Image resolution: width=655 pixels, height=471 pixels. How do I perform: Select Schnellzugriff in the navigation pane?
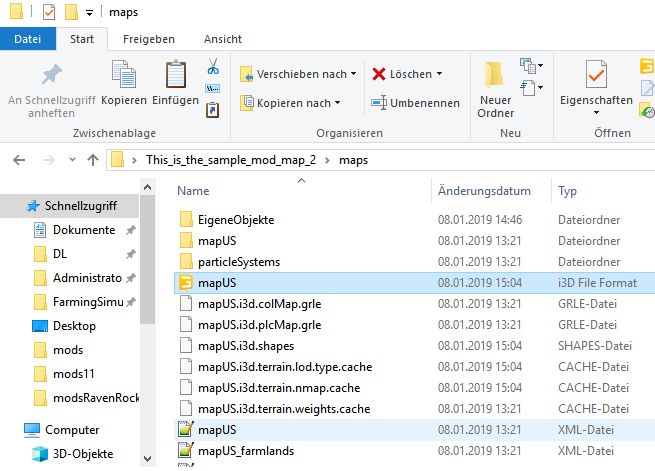69,206
